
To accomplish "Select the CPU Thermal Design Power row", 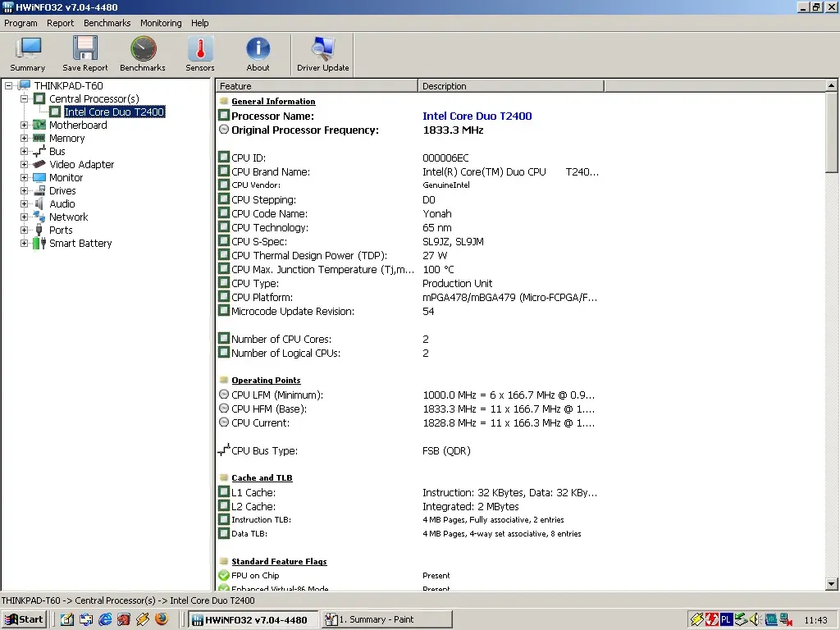I will pyautogui.click(x=409, y=255).
